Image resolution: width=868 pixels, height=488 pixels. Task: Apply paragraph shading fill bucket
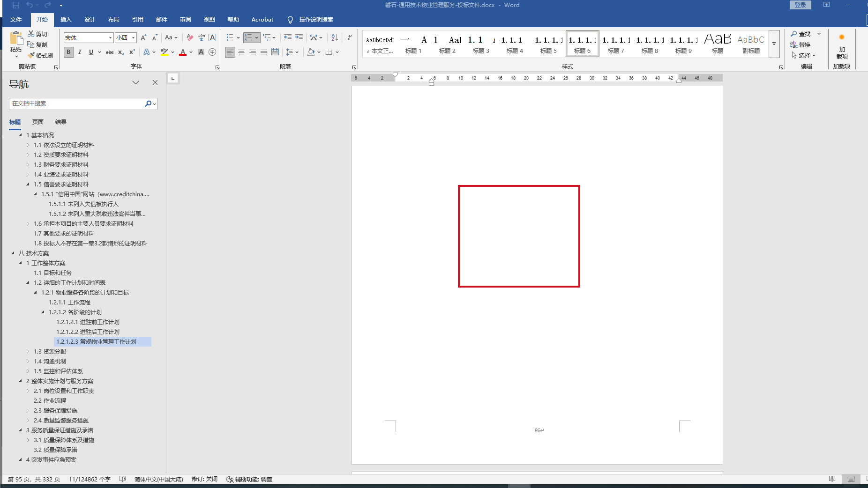[x=311, y=52]
